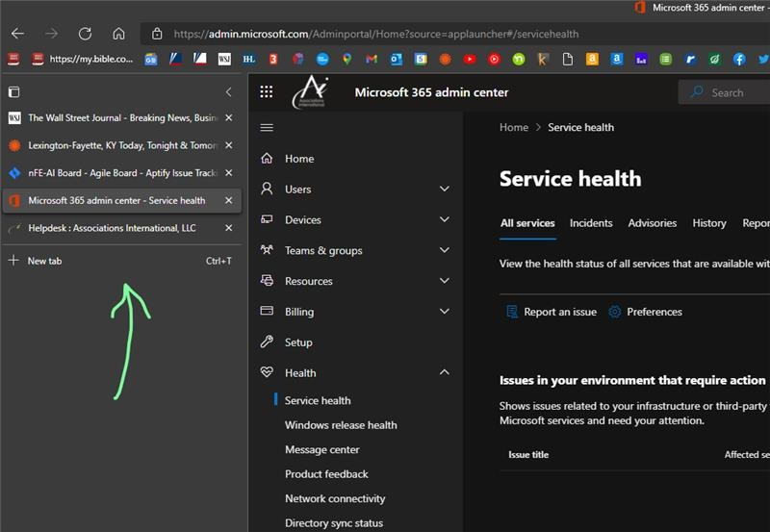Open service health Preferences

pyautogui.click(x=645, y=312)
